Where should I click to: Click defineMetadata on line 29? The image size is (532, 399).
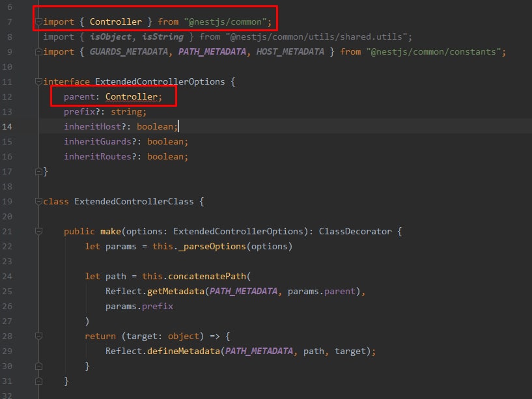184,351
